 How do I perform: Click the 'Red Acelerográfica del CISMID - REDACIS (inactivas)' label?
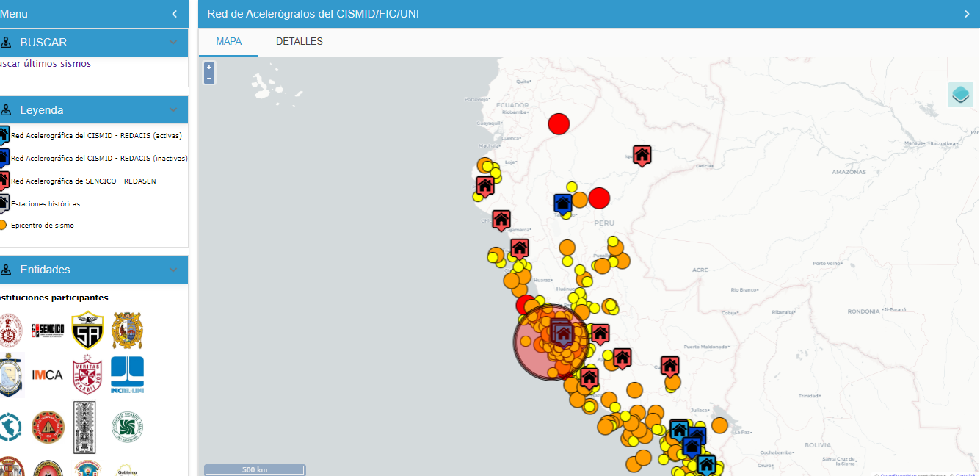pyautogui.click(x=99, y=159)
